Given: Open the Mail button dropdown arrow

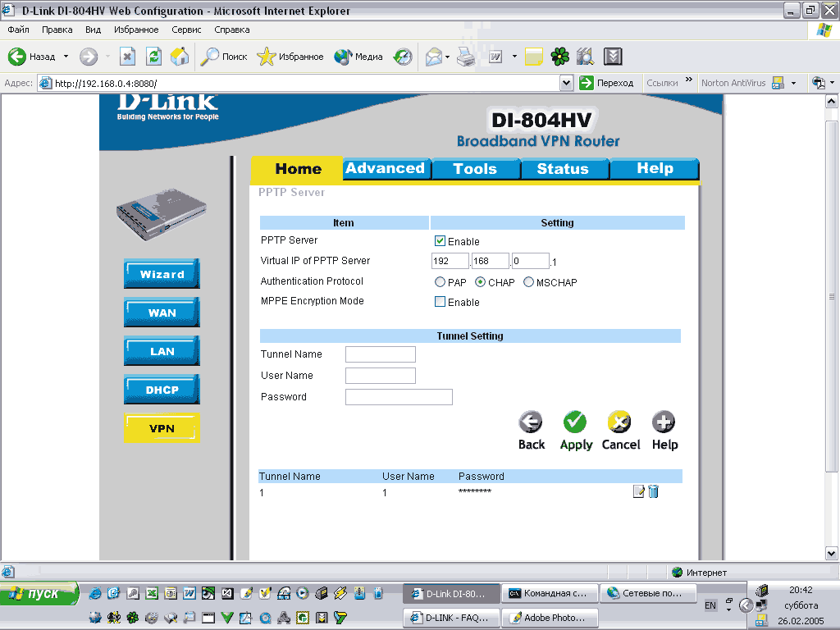Looking at the screenshot, I should click(447, 57).
